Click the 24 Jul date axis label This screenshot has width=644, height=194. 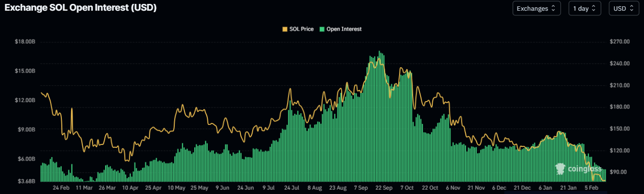click(x=292, y=187)
